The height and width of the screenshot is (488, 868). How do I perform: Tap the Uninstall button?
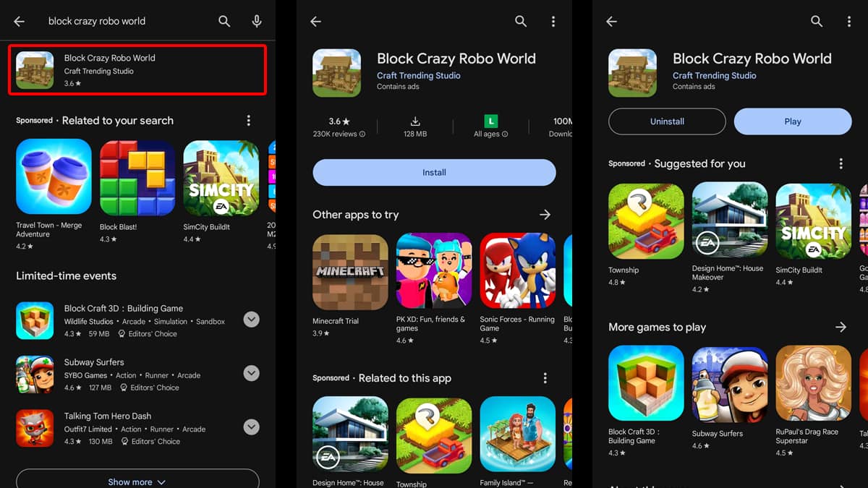click(666, 121)
